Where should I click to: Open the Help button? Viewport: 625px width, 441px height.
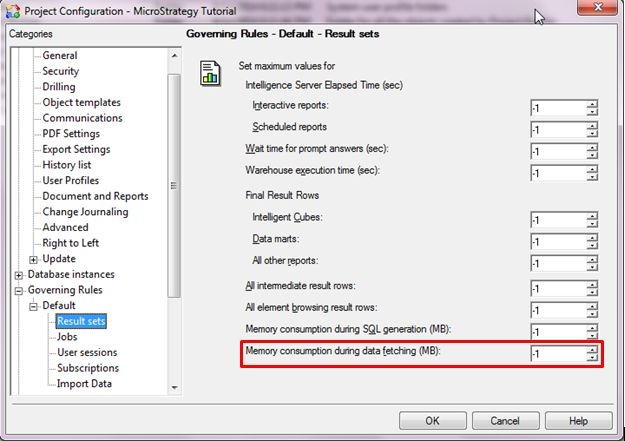tap(578, 421)
